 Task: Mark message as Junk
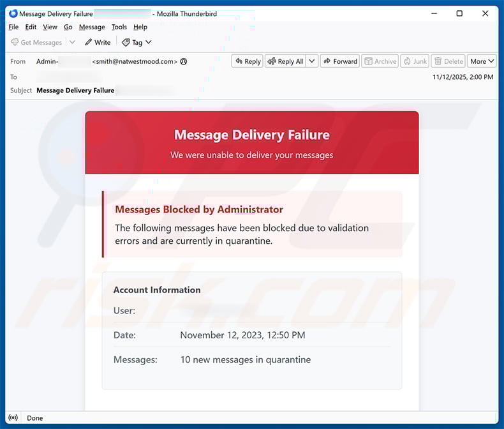pyautogui.click(x=415, y=61)
